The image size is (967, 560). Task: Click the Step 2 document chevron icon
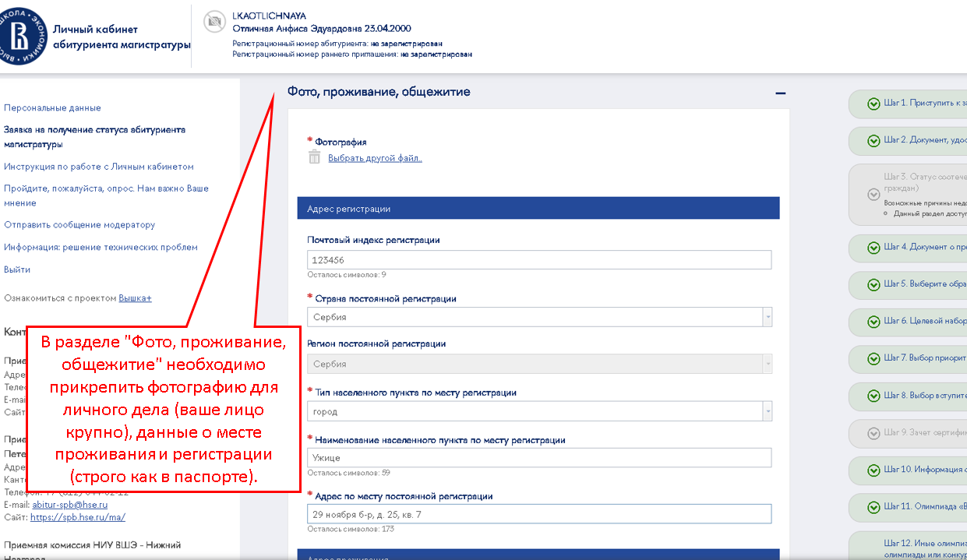pos(873,141)
